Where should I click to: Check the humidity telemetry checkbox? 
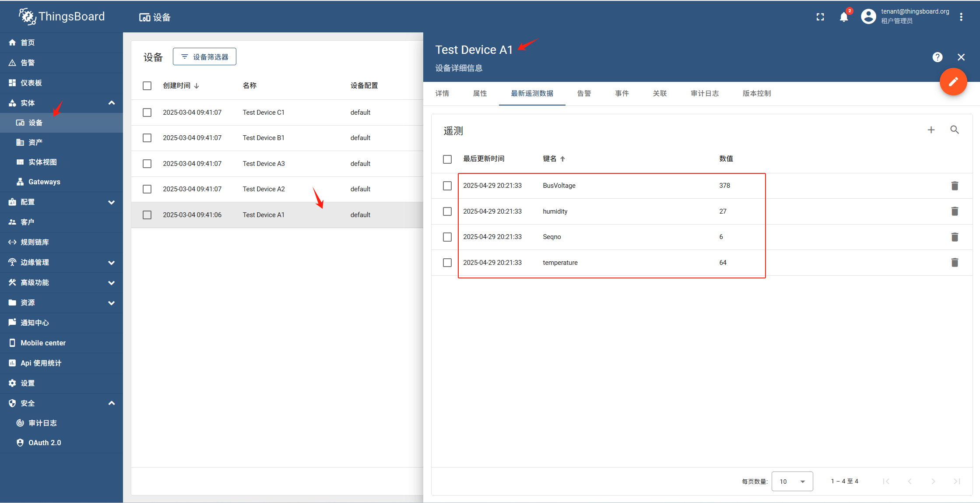447,211
